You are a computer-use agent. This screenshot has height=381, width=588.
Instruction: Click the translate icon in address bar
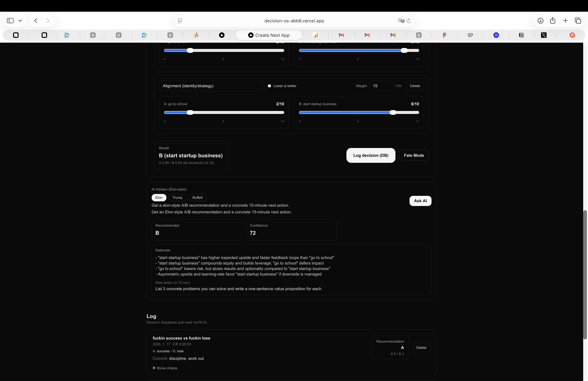click(401, 21)
